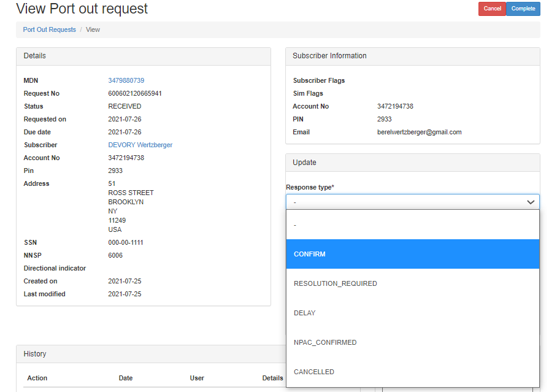This screenshot has width=549, height=392.
Task: Choose CANCELLED response type
Action: point(412,372)
